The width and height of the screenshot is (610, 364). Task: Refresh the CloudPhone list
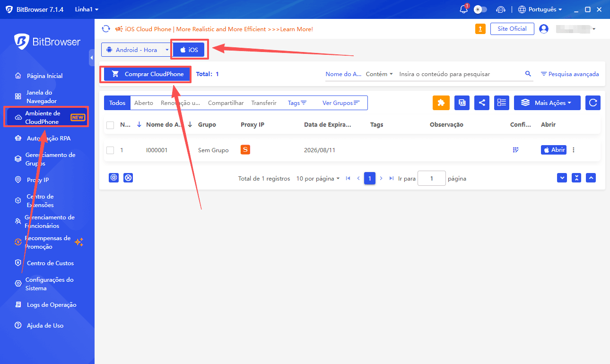593,103
